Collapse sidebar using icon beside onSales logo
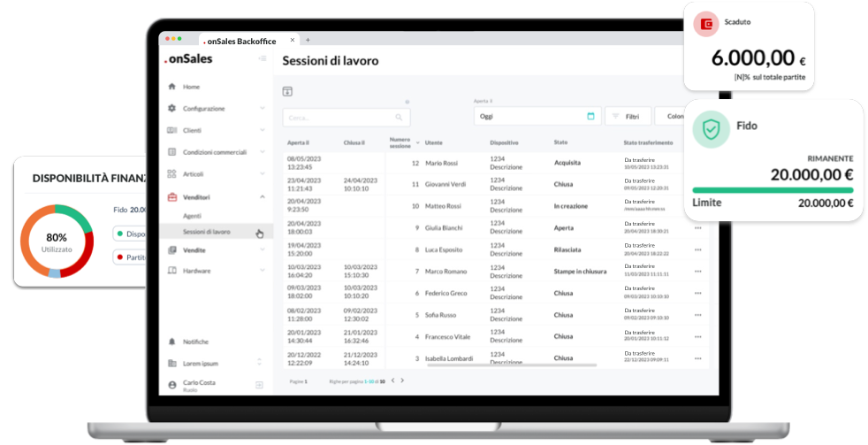868x445 pixels. point(262,58)
